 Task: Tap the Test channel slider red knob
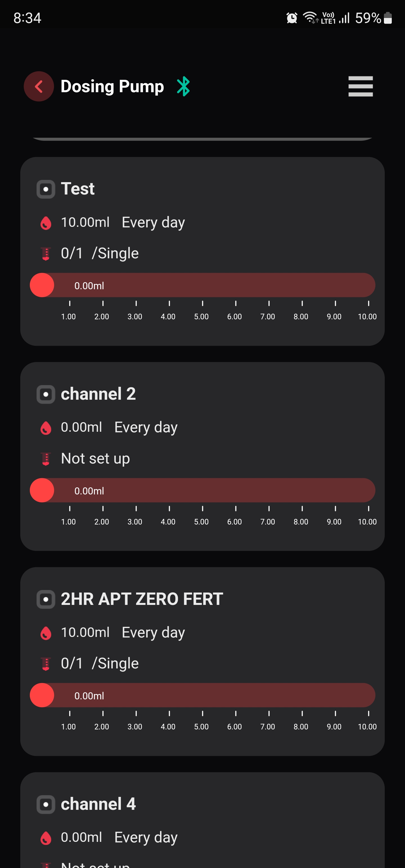point(42,285)
